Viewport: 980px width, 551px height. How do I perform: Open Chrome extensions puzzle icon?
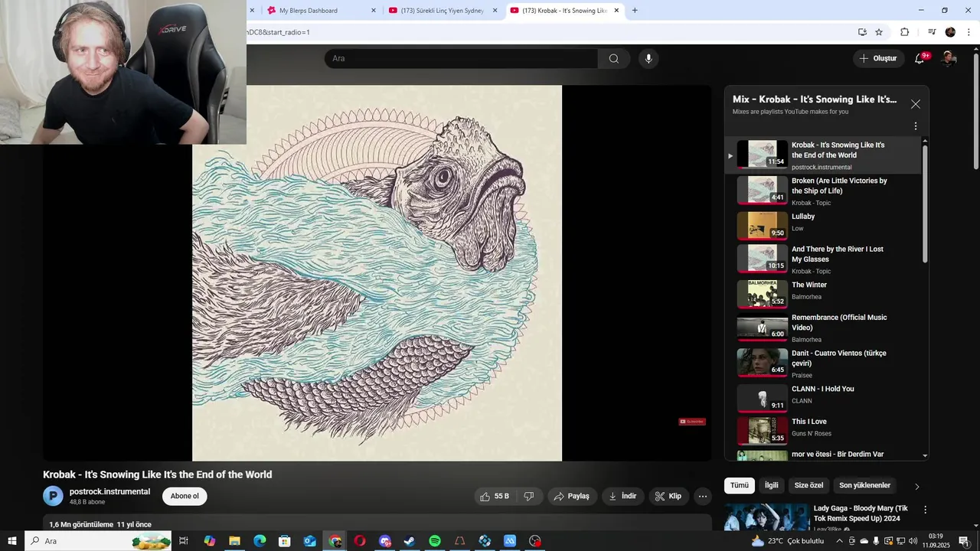pos(904,32)
